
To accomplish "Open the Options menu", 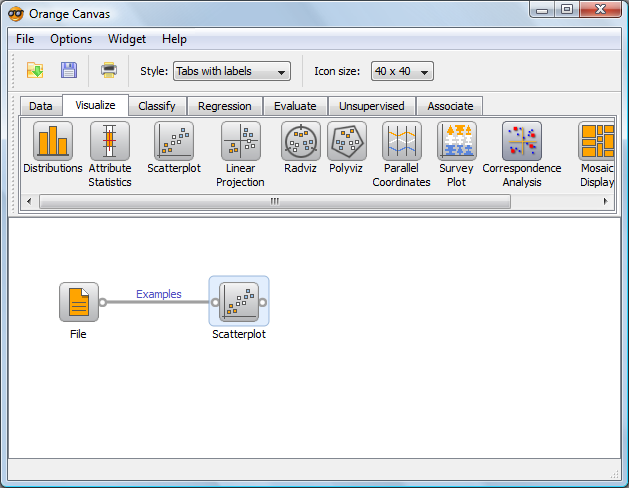I will (x=71, y=39).
